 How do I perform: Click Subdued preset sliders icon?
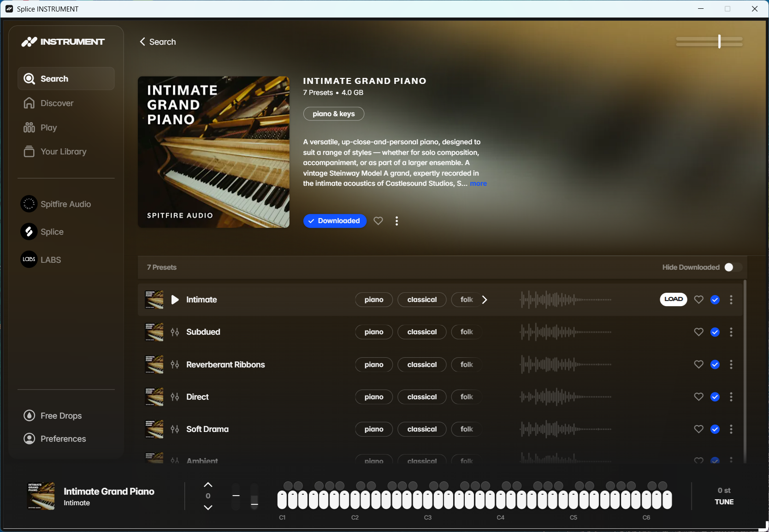pyautogui.click(x=175, y=332)
